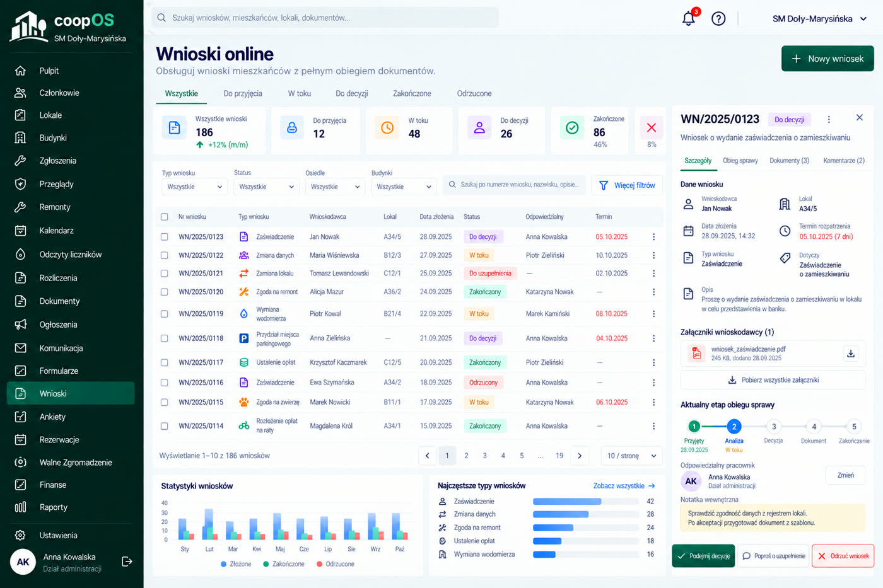Click the W toku clock stat icon
883x588 pixels.
(387, 128)
